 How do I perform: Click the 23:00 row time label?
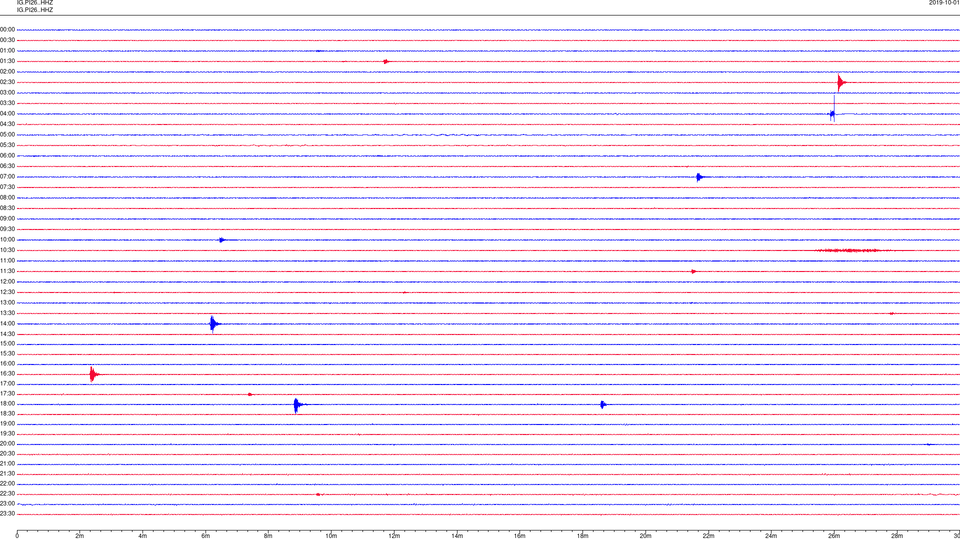(7, 504)
